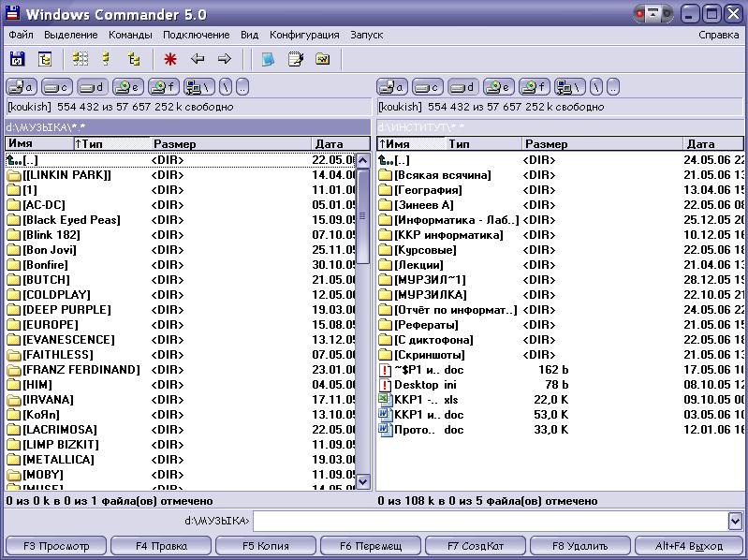Click the first toolbar icon with floppy disk
This screenshot has width=748, height=560.
pyautogui.click(x=17, y=59)
